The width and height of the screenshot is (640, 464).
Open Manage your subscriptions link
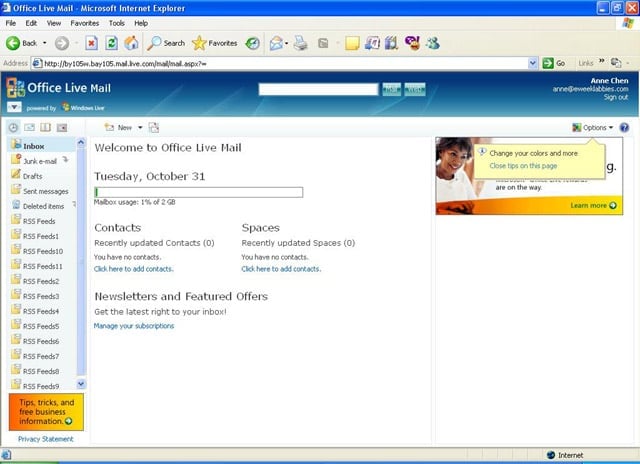tap(134, 326)
